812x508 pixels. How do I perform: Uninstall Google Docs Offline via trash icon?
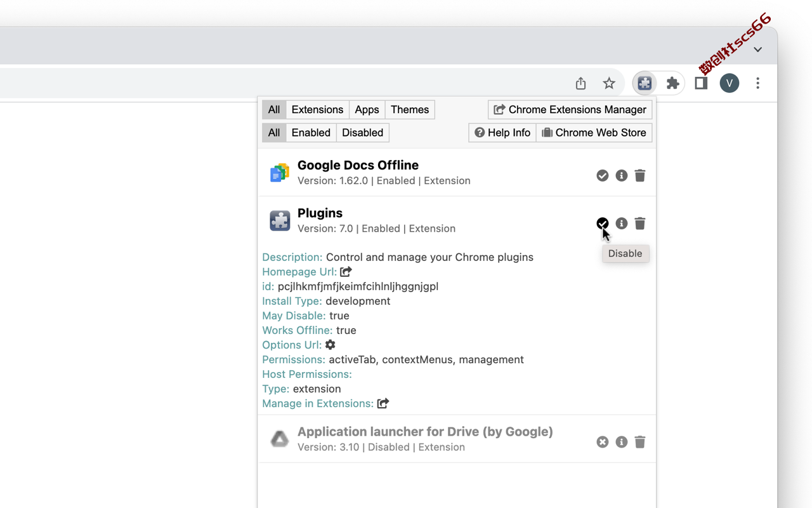coord(640,175)
